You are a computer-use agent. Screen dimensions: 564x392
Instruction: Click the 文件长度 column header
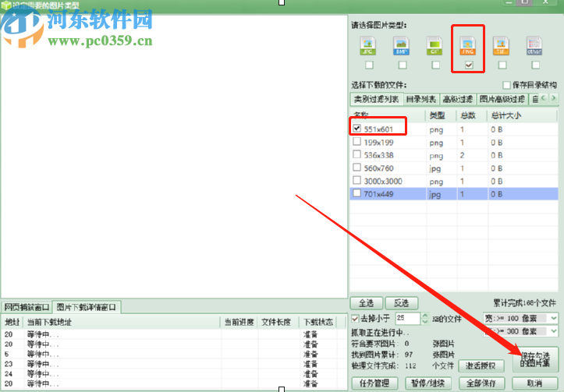point(276,322)
